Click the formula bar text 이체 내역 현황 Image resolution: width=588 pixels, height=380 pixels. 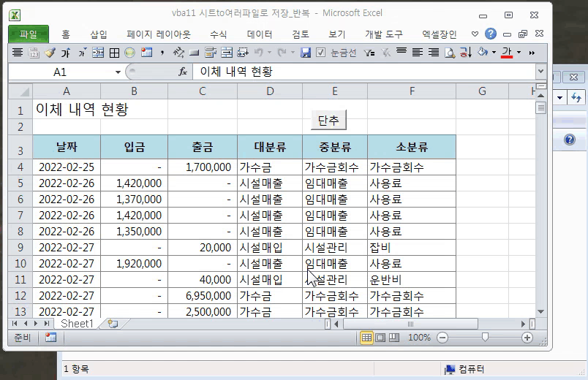[236, 72]
